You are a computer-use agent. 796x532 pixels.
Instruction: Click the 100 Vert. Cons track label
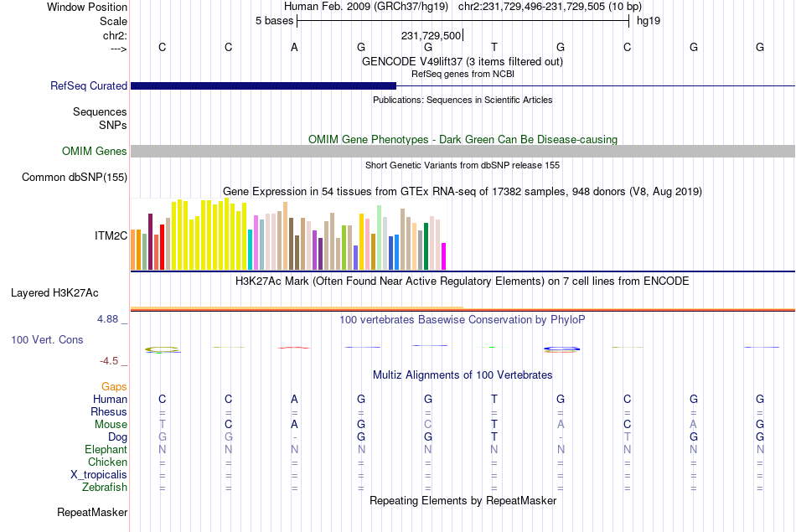[x=47, y=339]
